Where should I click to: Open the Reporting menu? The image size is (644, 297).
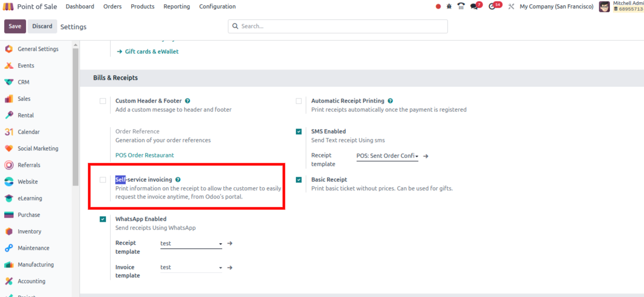(x=176, y=7)
